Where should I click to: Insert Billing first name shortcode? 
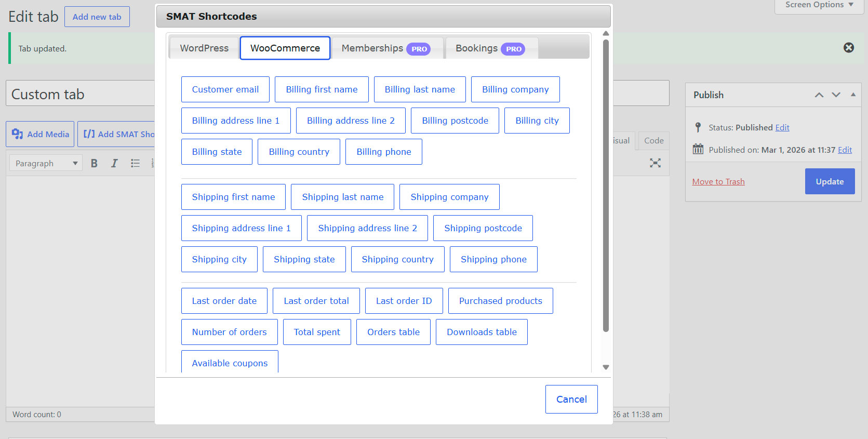(x=322, y=89)
